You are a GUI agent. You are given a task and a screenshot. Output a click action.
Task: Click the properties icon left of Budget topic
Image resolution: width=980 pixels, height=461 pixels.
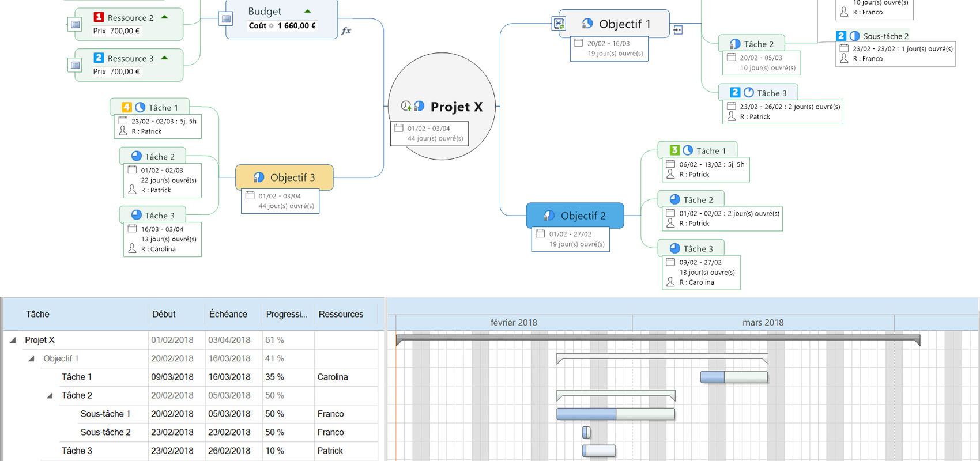(227, 19)
